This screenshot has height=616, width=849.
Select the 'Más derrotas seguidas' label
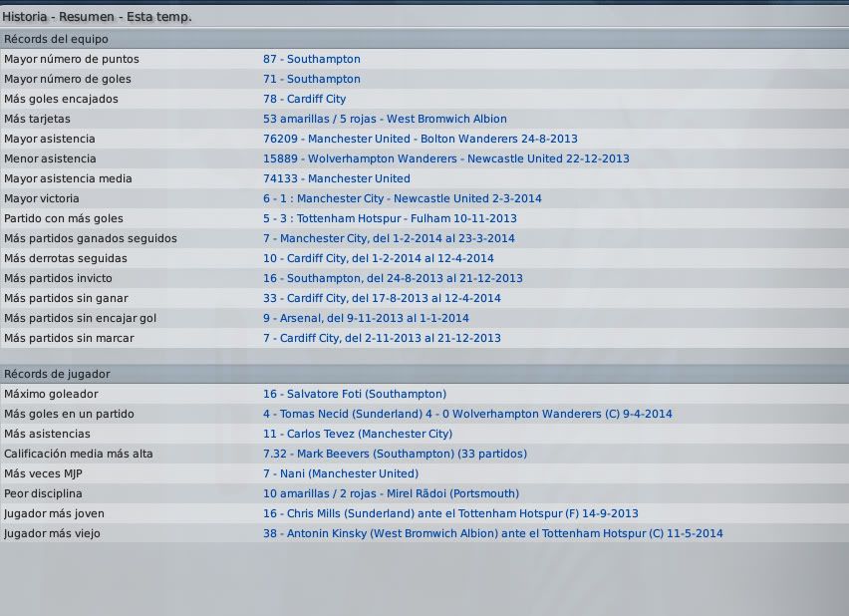[x=66, y=258]
